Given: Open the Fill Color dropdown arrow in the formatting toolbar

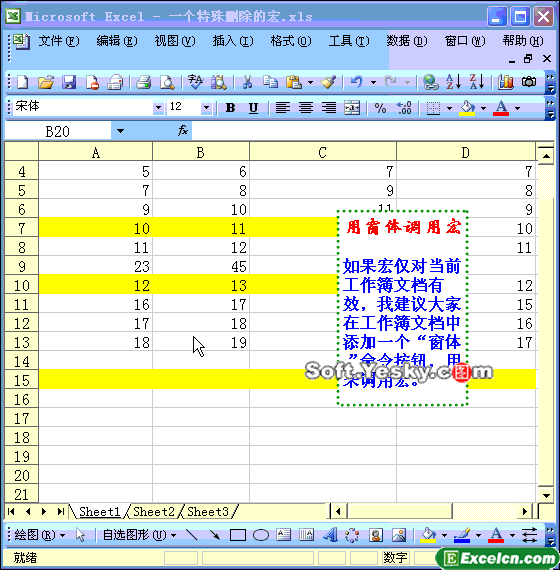Looking at the screenshot, I should (x=483, y=108).
